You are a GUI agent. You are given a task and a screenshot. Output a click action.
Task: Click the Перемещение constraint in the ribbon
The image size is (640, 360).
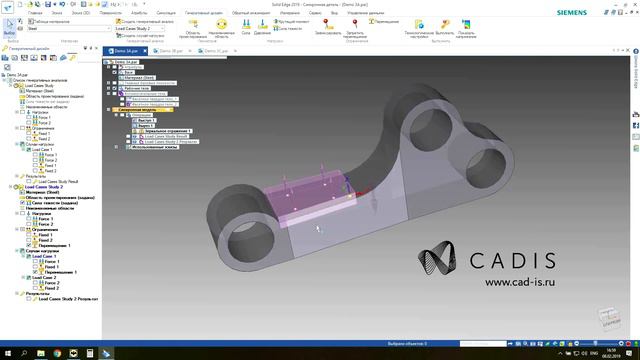point(384,21)
